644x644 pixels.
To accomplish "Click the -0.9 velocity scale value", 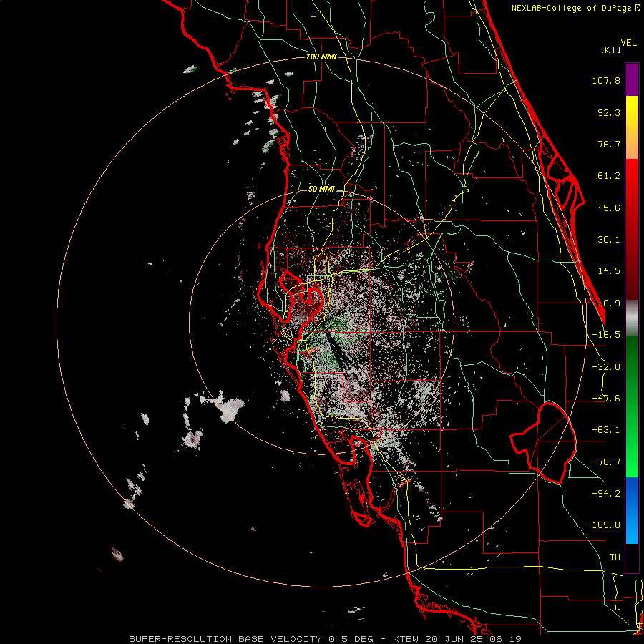I will pos(609,303).
